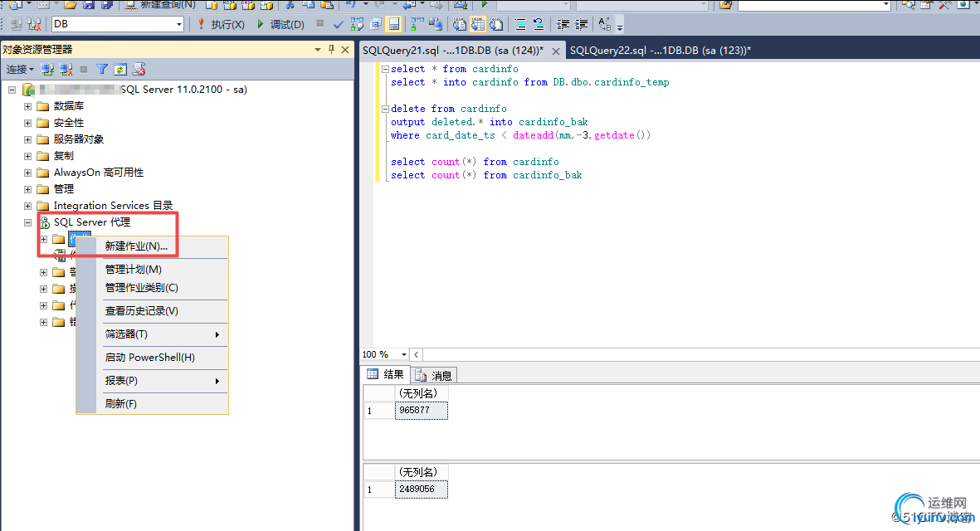Image resolution: width=980 pixels, height=531 pixels.
Task: Open the Query Options icon
Action: [376, 24]
